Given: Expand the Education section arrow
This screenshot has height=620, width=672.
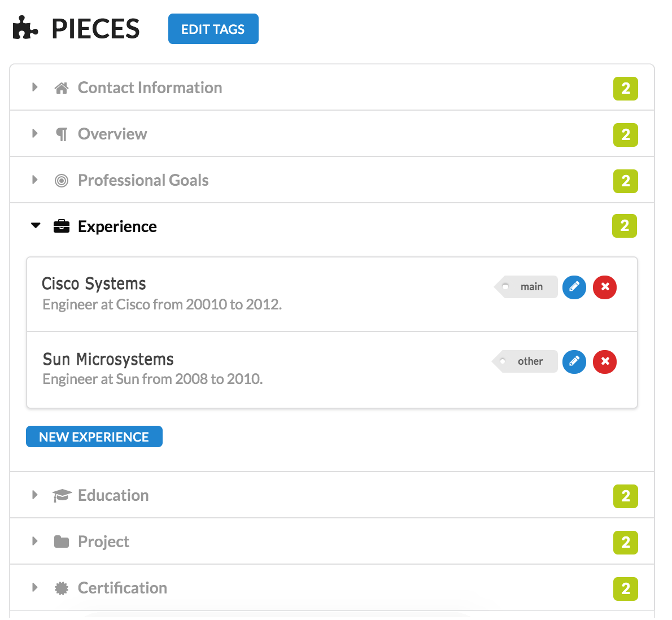Looking at the screenshot, I should [34, 495].
